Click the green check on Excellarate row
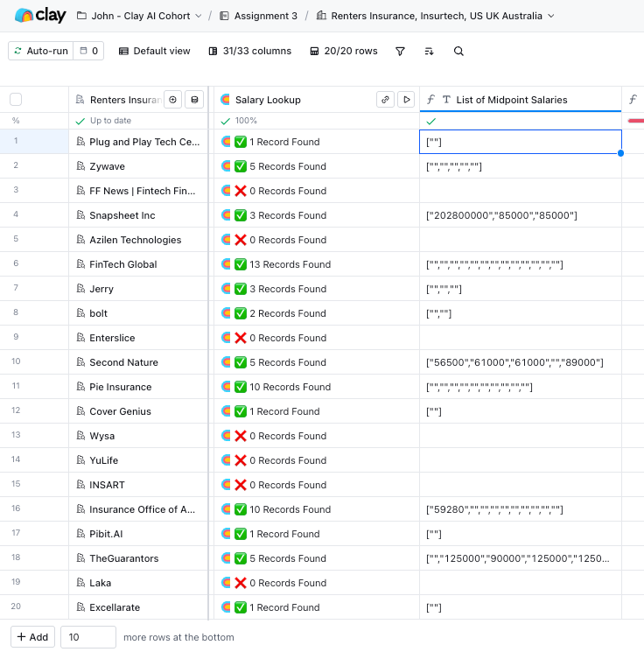Screen dimensions: 644x659 point(241,607)
